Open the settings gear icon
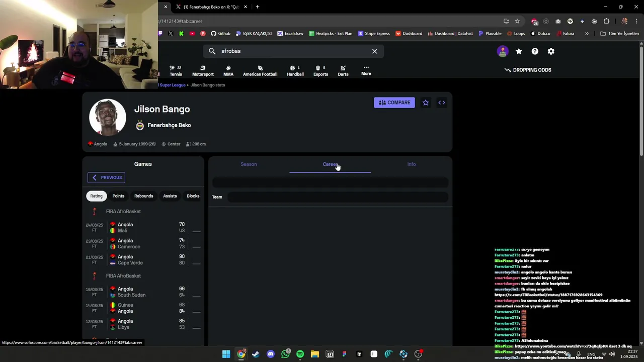The image size is (644, 362). coord(551,51)
